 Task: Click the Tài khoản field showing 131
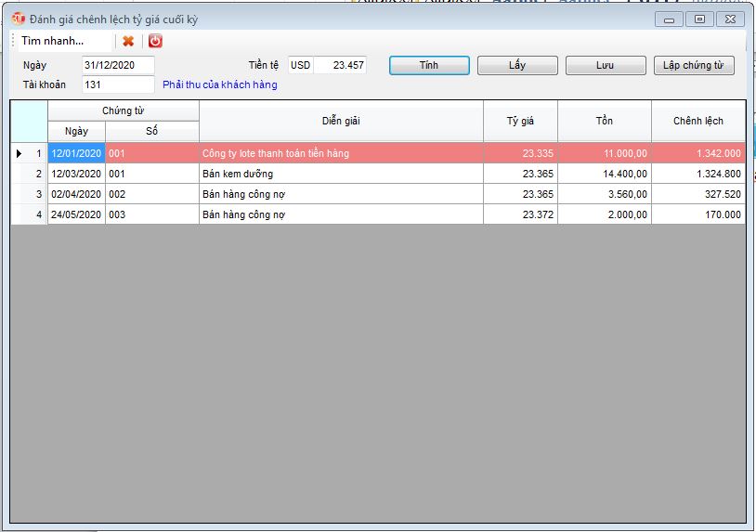[x=117, y=84]
